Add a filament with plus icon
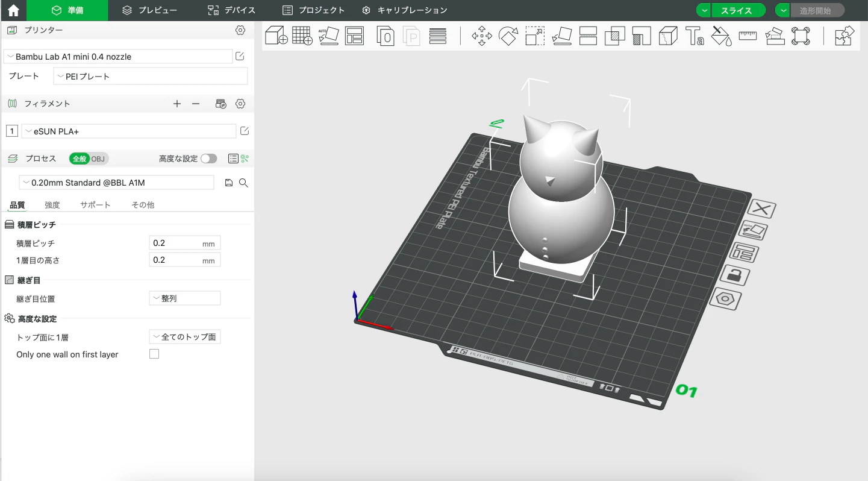The image size is (868, 481). (x=177, y=104)
